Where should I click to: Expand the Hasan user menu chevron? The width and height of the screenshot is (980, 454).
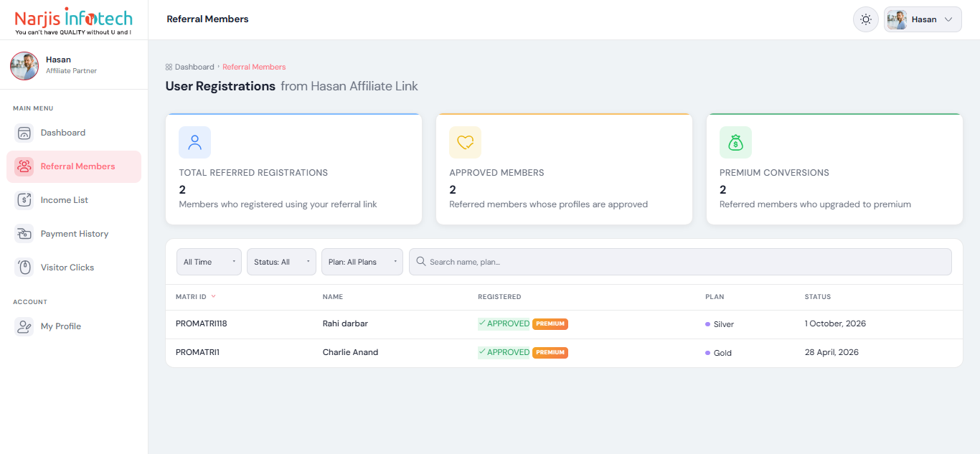948,19
